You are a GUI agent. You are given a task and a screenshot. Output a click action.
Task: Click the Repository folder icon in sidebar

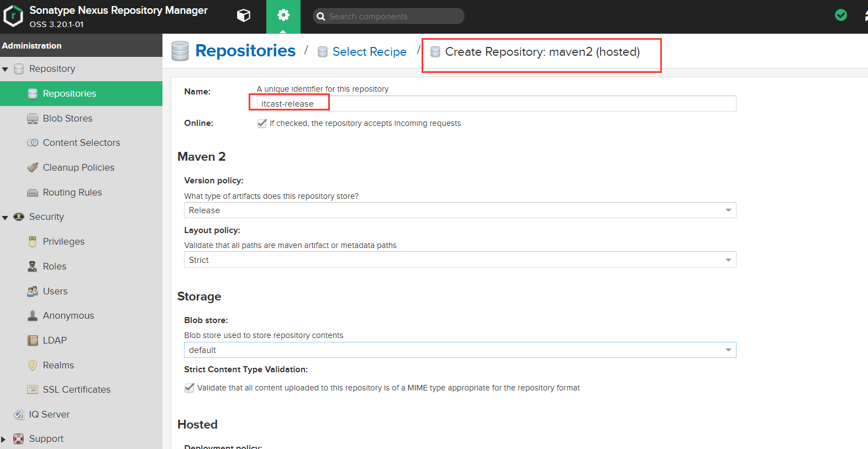19,69
